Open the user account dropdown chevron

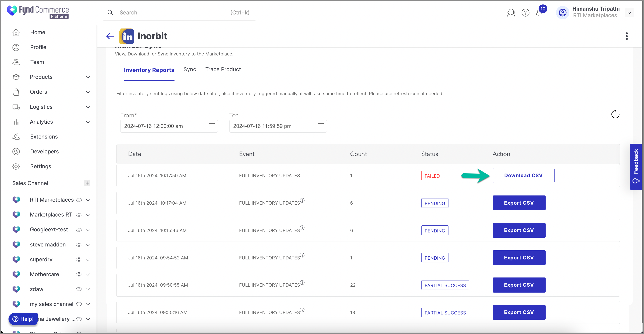[629, 13]
